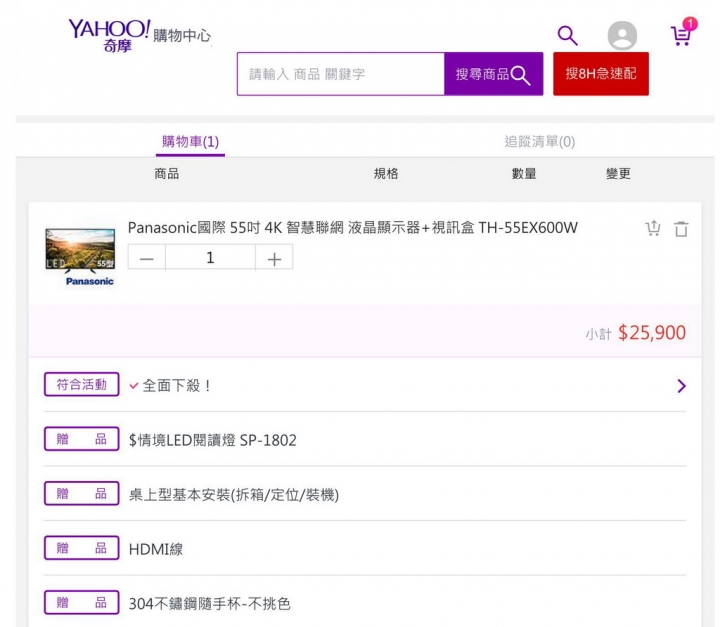Click the red 搜8H急速配 button
Screen dimensions: 720x627
pos(601,74)
